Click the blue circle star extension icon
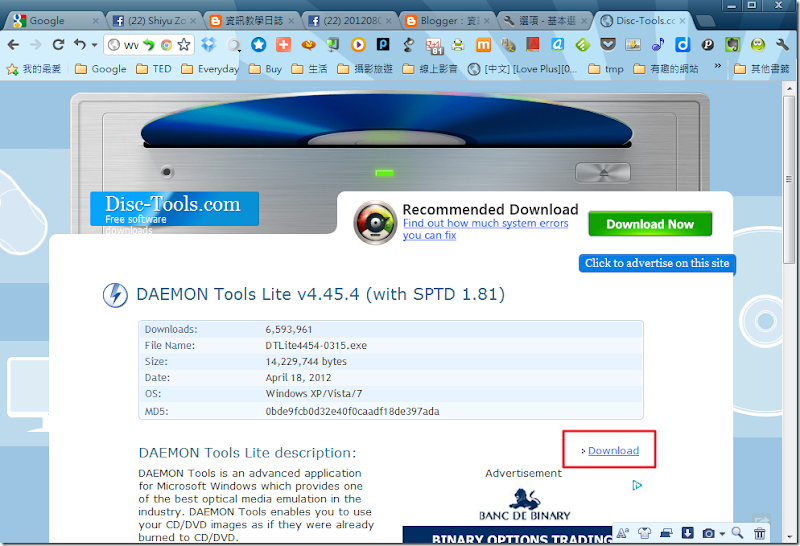 259,45
